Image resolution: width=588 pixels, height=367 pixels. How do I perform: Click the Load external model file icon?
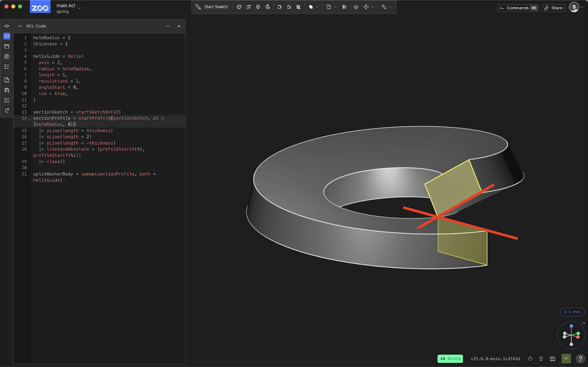pos(7,80)
